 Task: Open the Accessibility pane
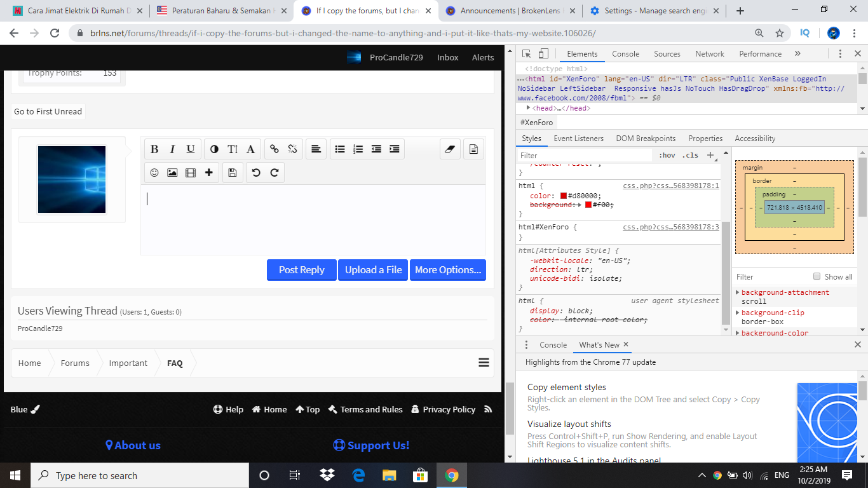(x=755, y=139)
